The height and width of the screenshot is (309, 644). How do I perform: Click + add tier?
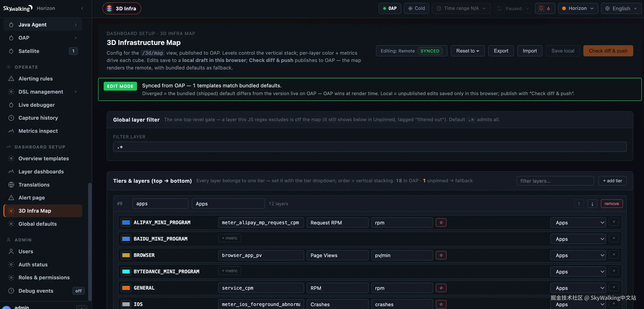coord(612,181)
